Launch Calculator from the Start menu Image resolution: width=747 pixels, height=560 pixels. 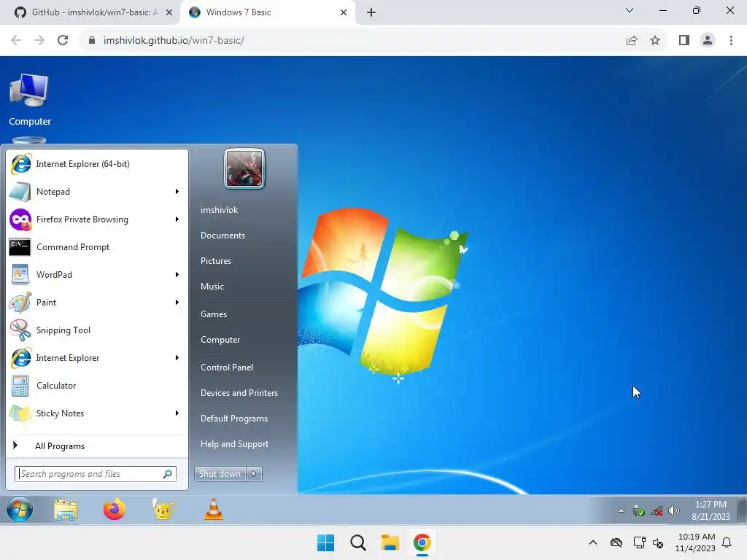click(97, 385)
